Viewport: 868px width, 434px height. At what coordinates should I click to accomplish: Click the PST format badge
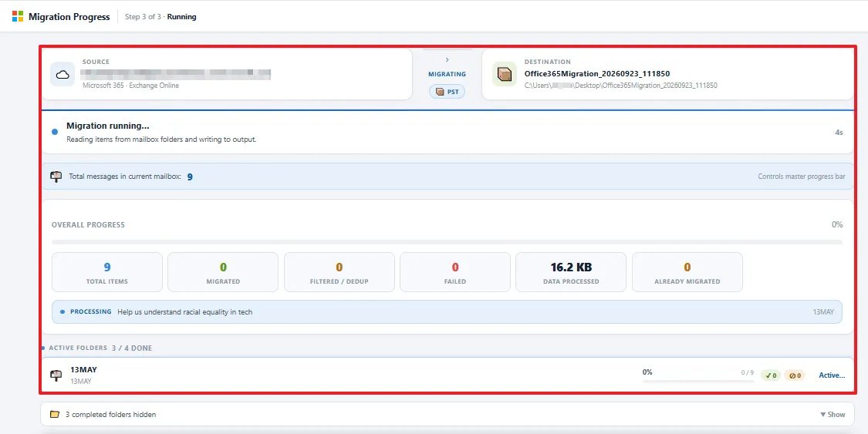(x=448, y=92)
